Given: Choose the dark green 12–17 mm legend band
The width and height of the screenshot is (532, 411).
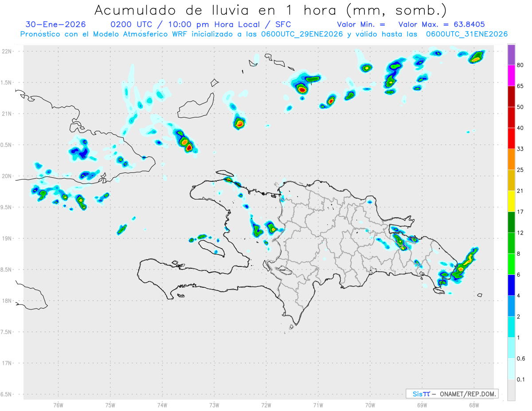Looking at the screenshot, I should [x=511, y=222].
